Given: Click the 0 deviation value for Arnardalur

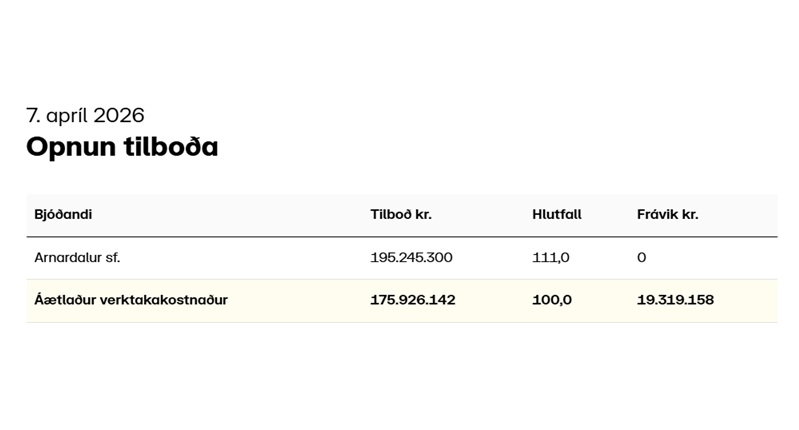Looking at the screenshot, I should (x=641, y=257).
